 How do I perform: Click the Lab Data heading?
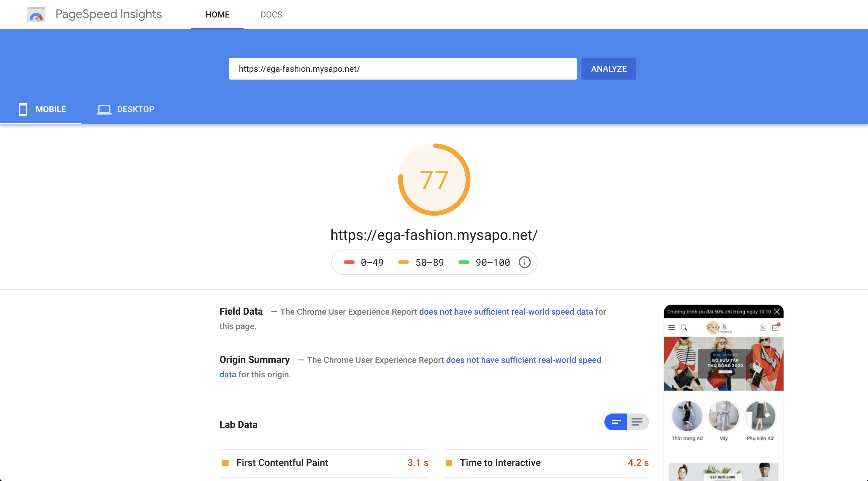pyautogui.click(x=238, y=424)
